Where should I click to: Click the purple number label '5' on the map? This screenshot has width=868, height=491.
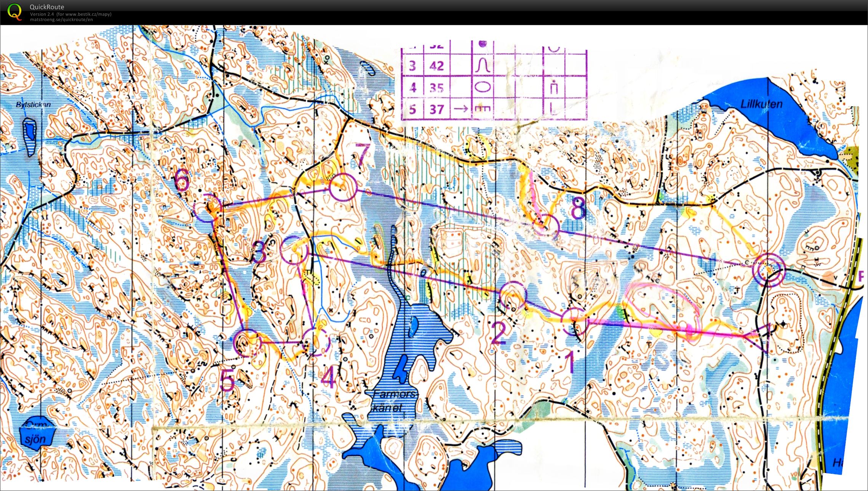click(227, 381)
